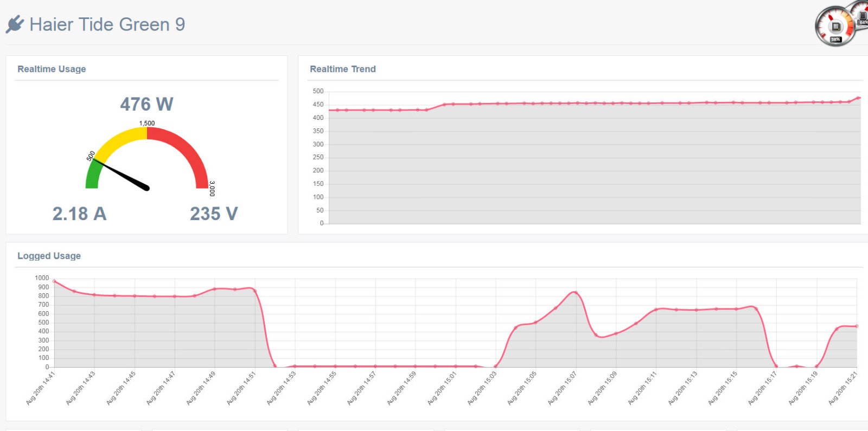
Task: Click the green segment of the gauge
Action: point(93,175)
